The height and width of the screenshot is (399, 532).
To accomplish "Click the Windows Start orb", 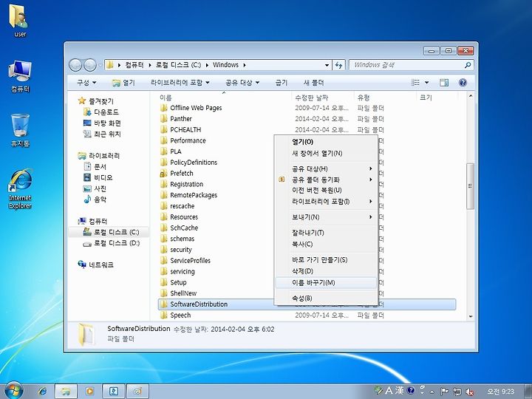I will pos(14,391).
